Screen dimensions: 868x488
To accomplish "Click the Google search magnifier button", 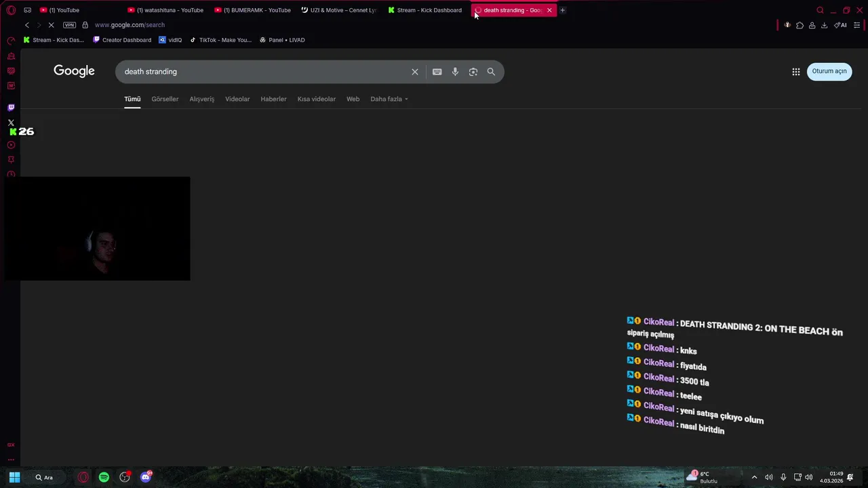I will [491, 72].
